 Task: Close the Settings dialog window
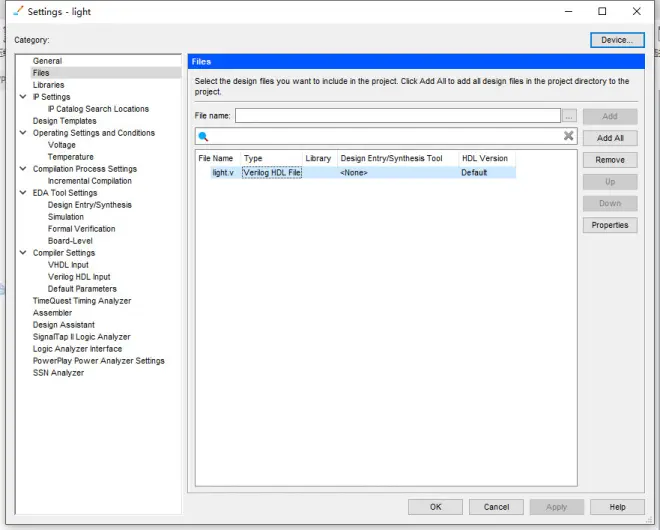636,11
